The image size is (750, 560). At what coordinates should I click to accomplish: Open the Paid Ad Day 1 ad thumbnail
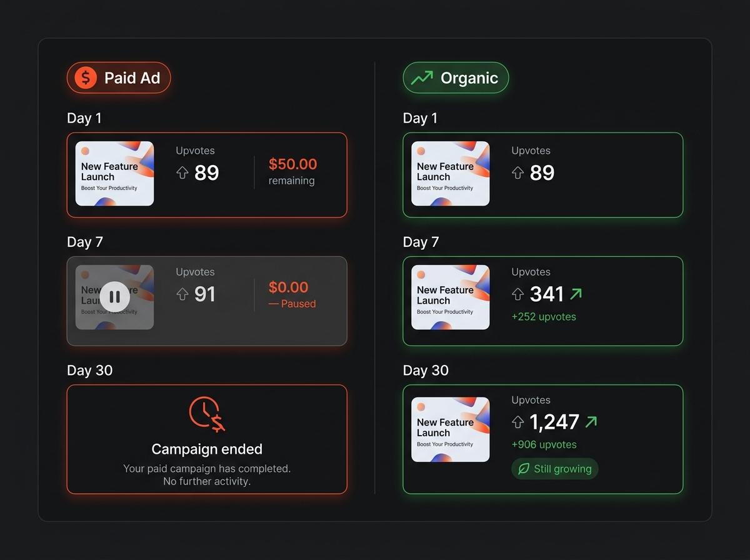(x=114, y=174)
